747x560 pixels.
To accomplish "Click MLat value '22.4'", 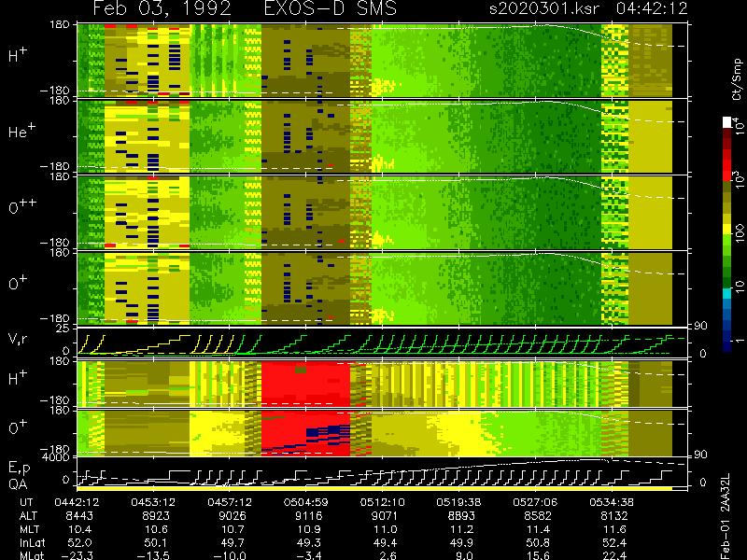I will [x=615, y=555].
